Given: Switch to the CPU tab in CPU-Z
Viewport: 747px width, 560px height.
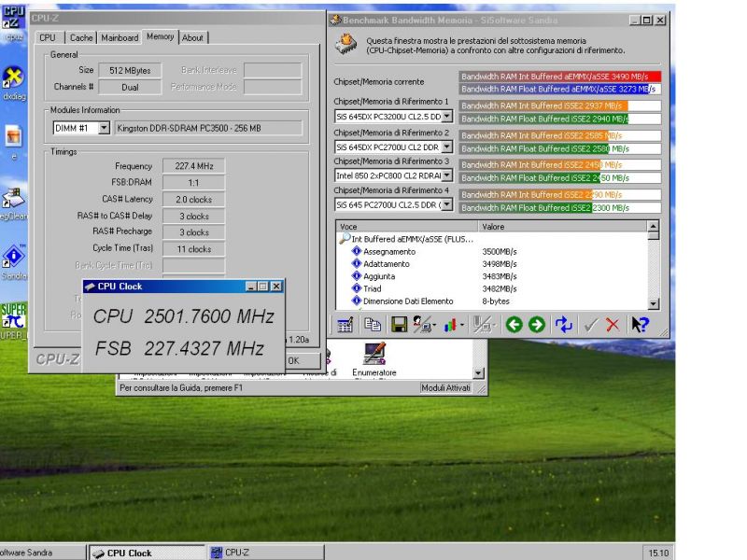Looking at the screenshot, I should pyautogui.click(x=48, y=37).
